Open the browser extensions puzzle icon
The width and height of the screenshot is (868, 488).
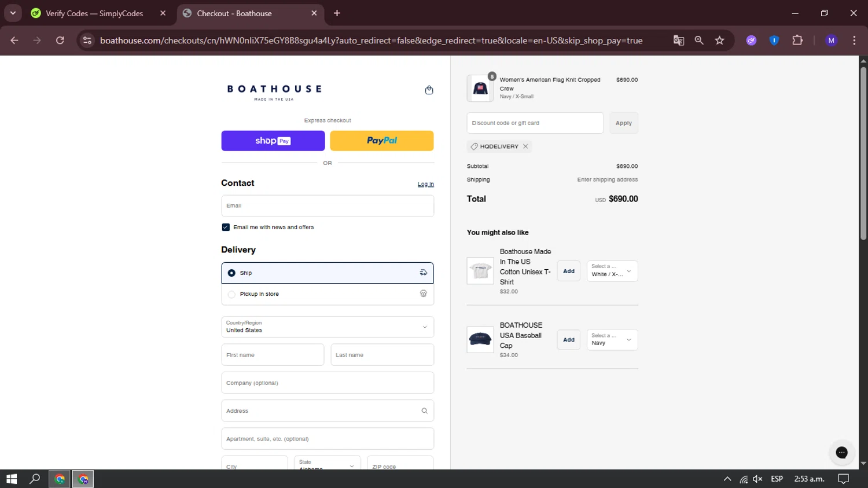tap(797, 41)
